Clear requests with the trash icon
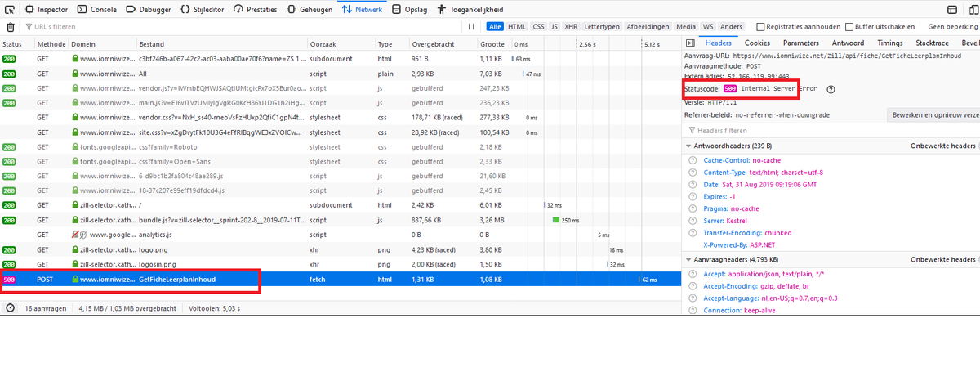Image resolution: width=980 pixels, height=381 pixels. pos(11,27)
